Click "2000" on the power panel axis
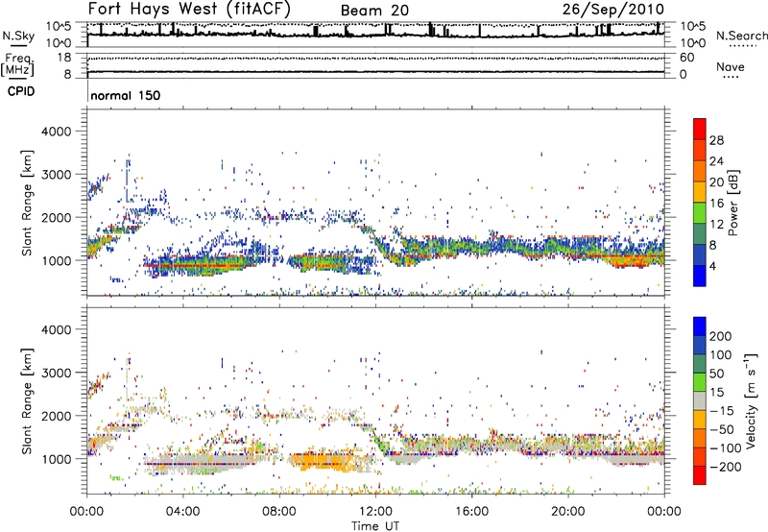 (57, 217)
